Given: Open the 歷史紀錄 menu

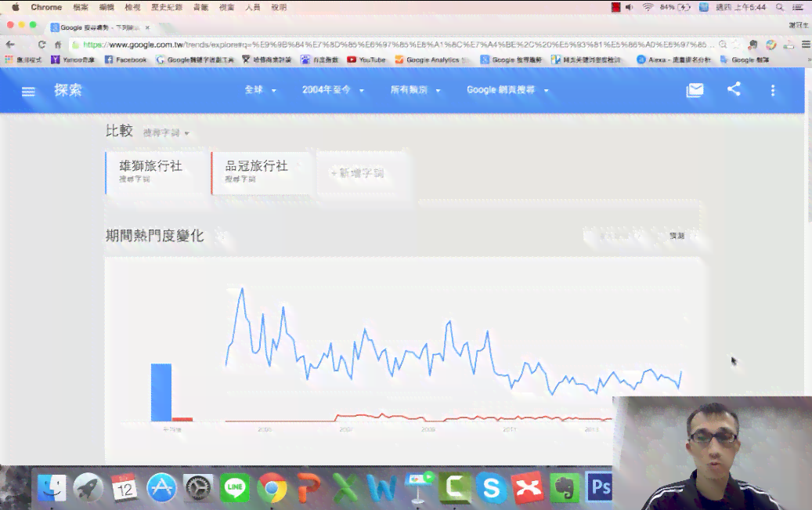Looking at the screenshot, I should pyautogui.click(x=167, y=7).
